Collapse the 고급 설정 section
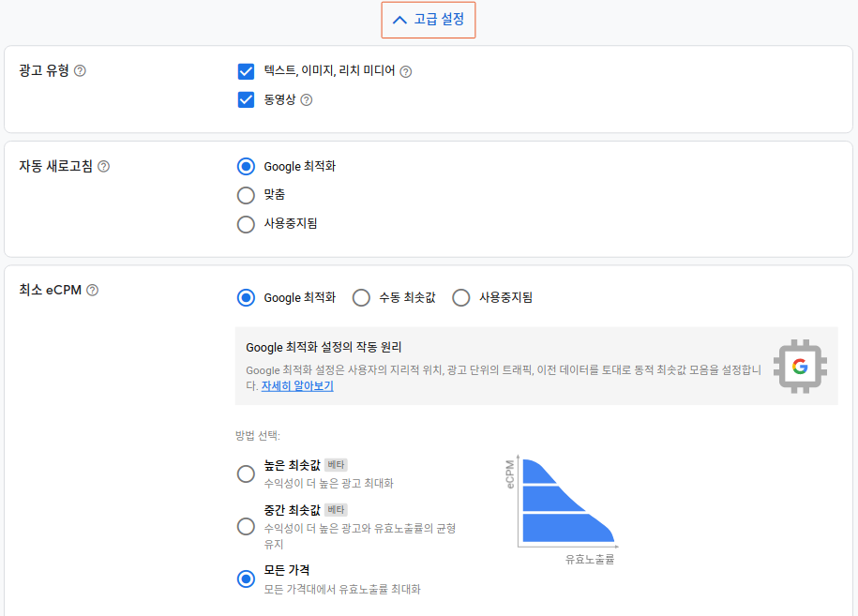This screenshot has width=858, height=616. (429, 20)
